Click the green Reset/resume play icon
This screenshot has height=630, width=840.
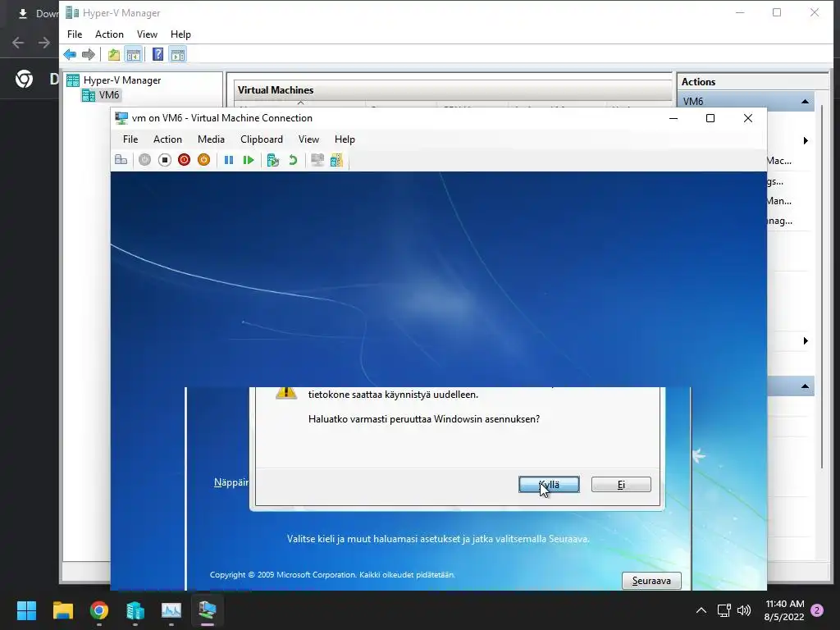pyautogui.click(x=248, y=160)
